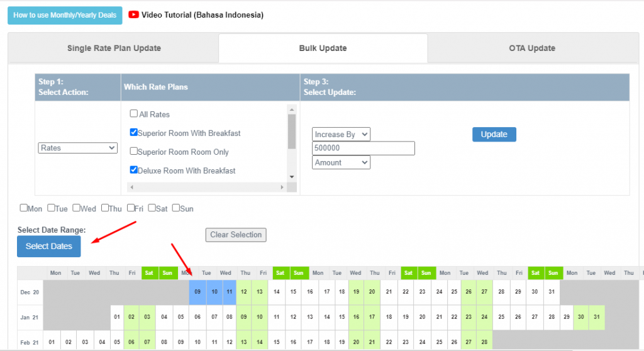The width and height of the screenshot is (644, 351).
Task: Click the rate plan vertical scrollbar thumb
Action: (x=292, y=131)
